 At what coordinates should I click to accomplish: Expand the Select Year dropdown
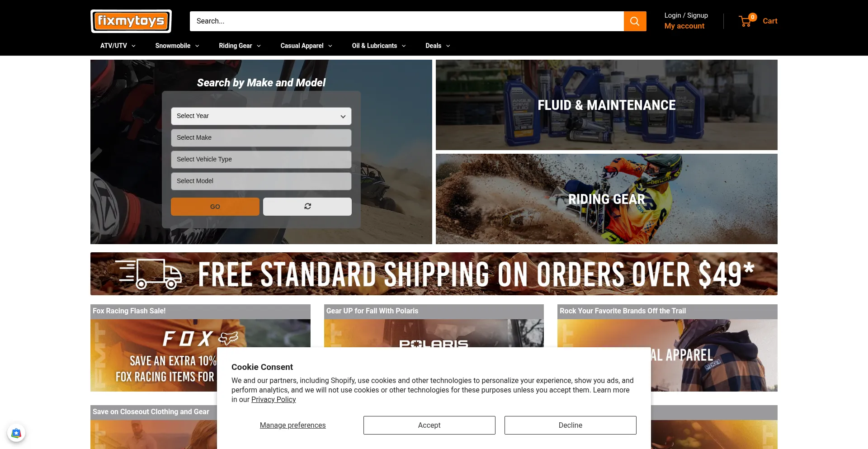coord(261,116)
